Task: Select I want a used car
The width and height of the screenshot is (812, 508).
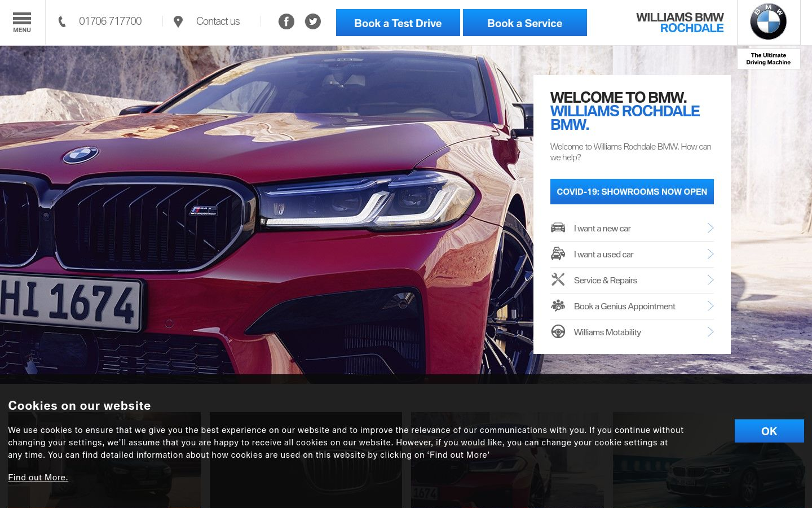Action: pos(604,255)
